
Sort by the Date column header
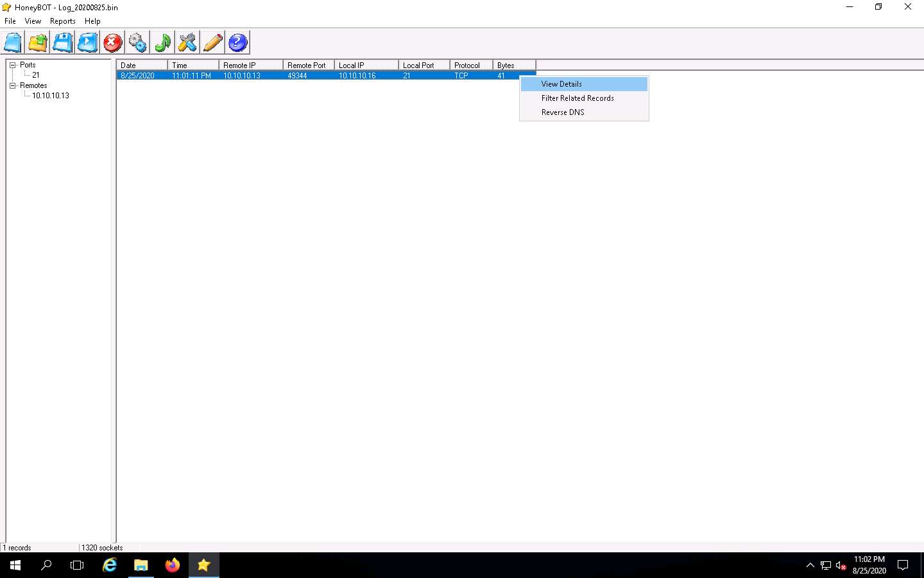[x=142, y=66]
